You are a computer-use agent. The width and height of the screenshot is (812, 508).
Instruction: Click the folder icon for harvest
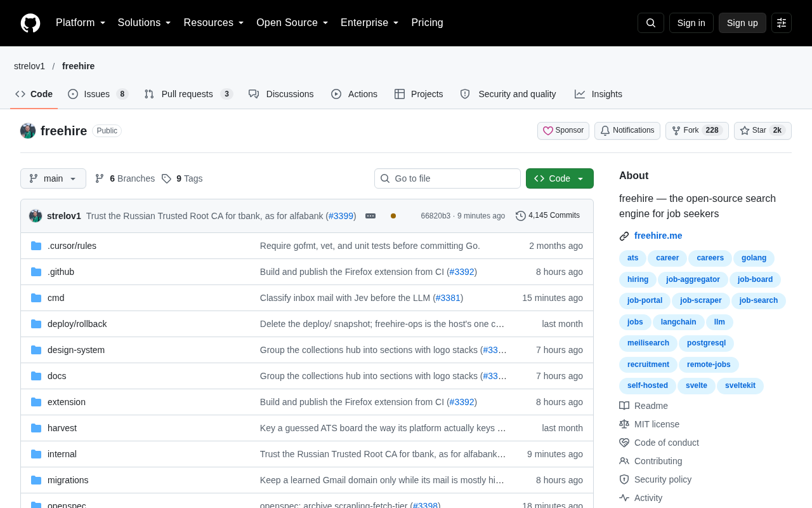36,428
